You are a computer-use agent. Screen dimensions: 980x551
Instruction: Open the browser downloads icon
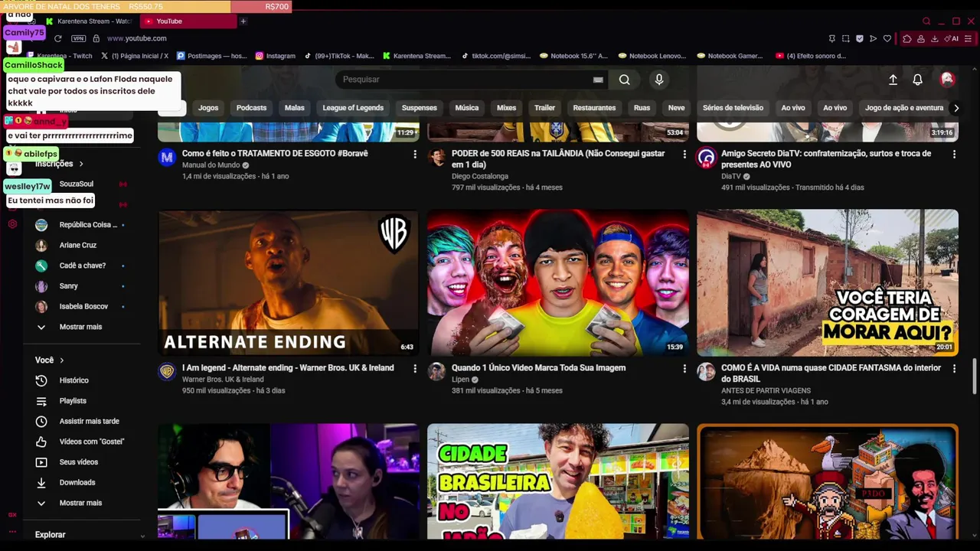[935, 38]
